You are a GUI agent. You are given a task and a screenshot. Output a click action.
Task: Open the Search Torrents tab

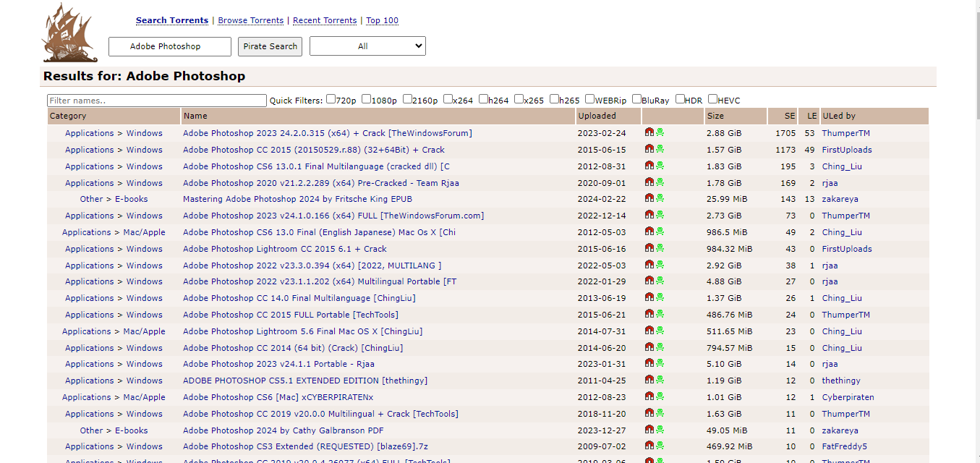pos(172,20)
